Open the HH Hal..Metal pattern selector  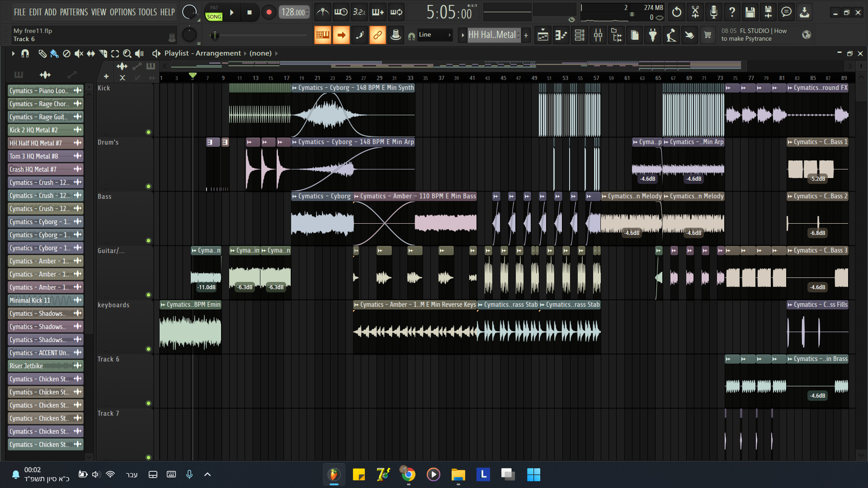493,35
